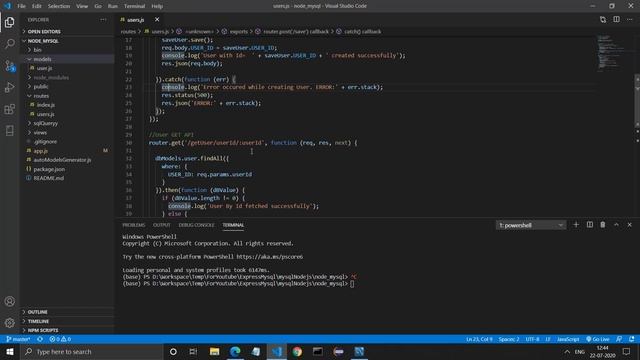Switch to the Output panel tab
This screenshot has height=360, width=640.
point(161,225)
